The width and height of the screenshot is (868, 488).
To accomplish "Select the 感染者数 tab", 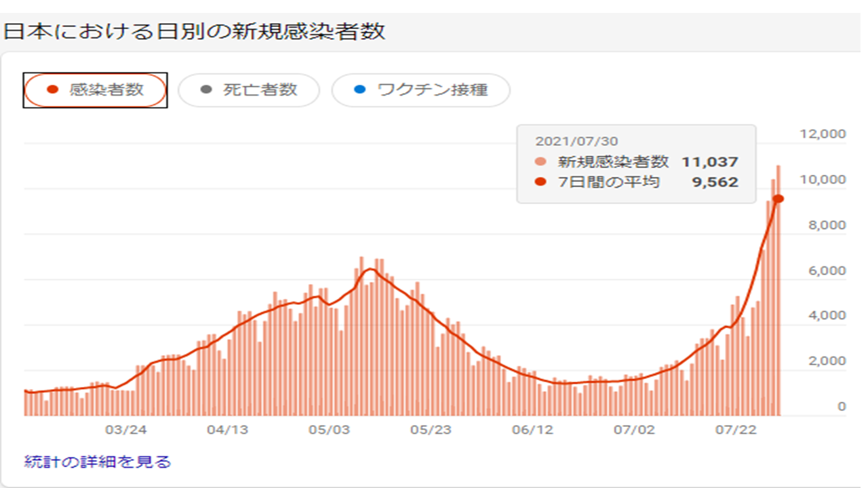I will tap(96, 90).
